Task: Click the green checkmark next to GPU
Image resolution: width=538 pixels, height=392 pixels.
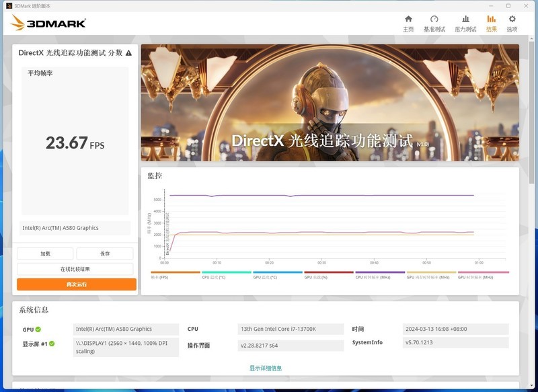Action: [38, 329]
